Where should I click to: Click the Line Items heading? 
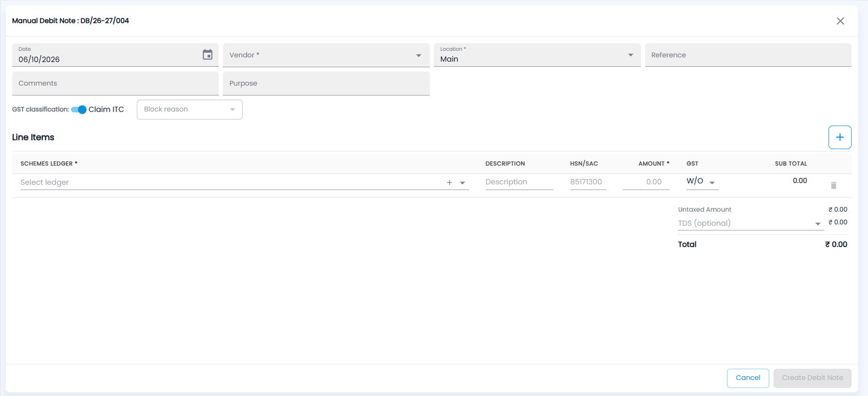(x=33, y=137)
